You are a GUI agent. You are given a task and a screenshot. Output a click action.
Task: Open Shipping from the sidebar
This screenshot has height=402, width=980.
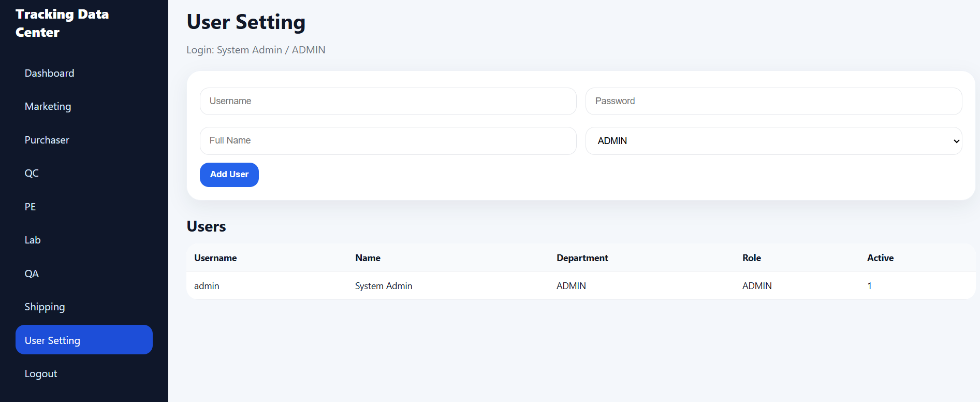tap(84, 307)
